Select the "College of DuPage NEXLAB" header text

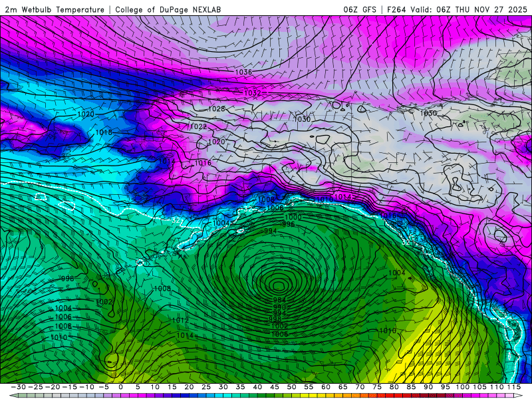(168, 10)
